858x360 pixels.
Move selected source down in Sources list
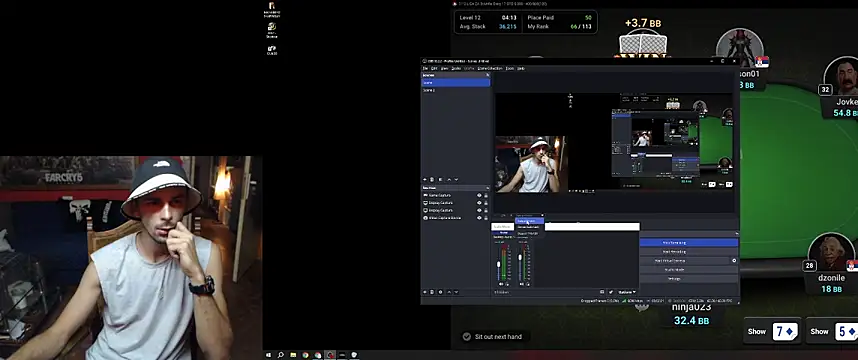pos(456,292)
